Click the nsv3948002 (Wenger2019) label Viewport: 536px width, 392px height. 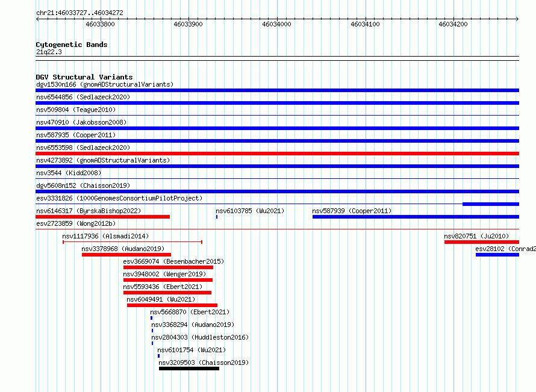pyautogui.click(x=164, y=274)
